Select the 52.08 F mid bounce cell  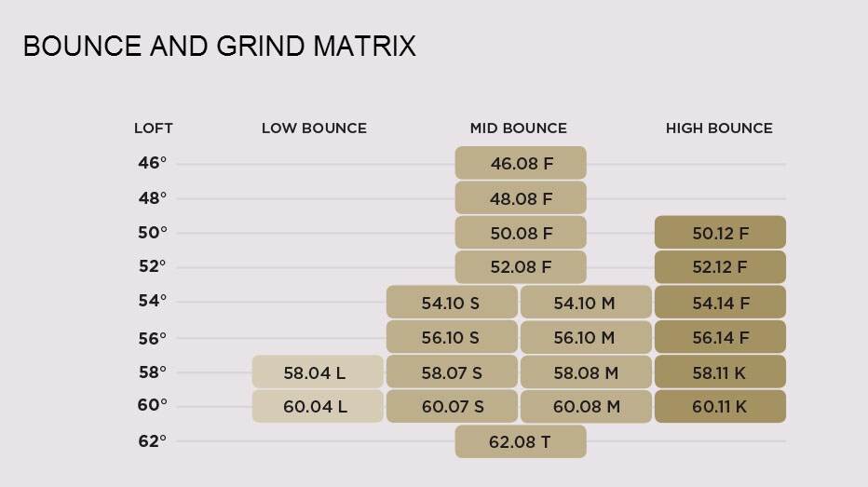(521, 267)
